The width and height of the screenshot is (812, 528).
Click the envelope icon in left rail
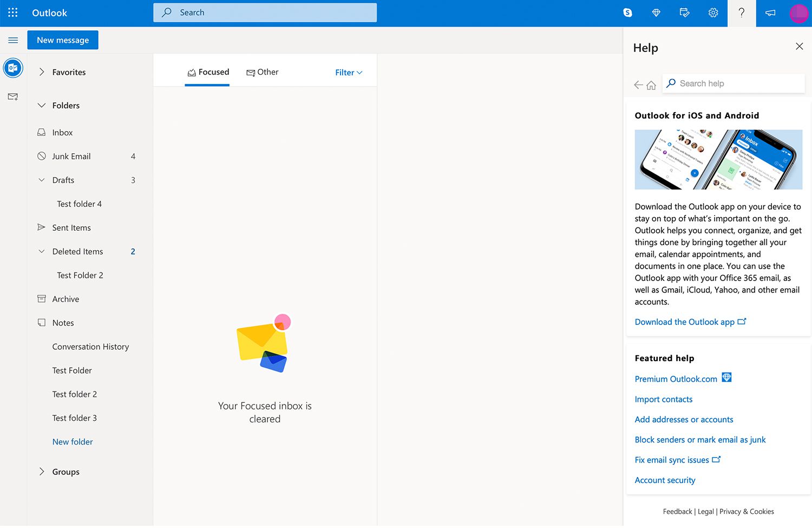pyautogui.click(x=13, y=96)
